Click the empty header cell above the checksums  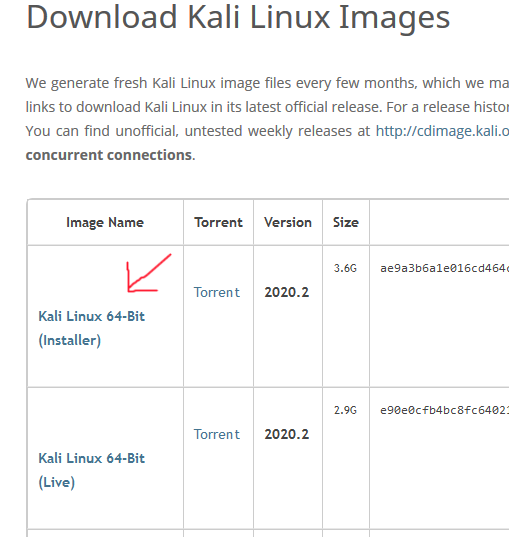click(439, 222)
